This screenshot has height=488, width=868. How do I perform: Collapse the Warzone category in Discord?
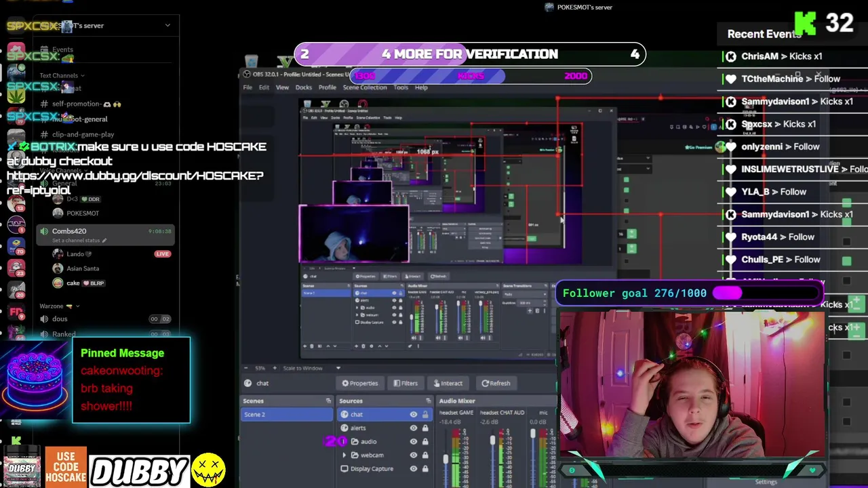tap(58, 306)
